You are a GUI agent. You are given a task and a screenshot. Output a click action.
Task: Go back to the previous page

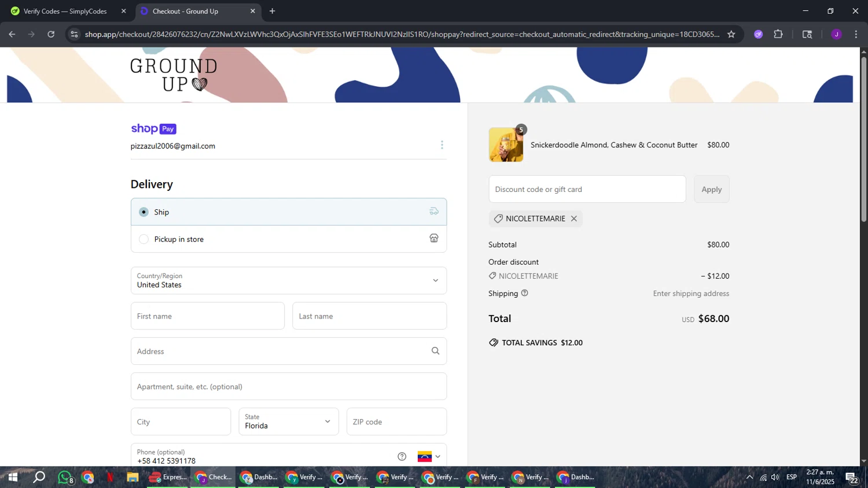click(12, 34)
